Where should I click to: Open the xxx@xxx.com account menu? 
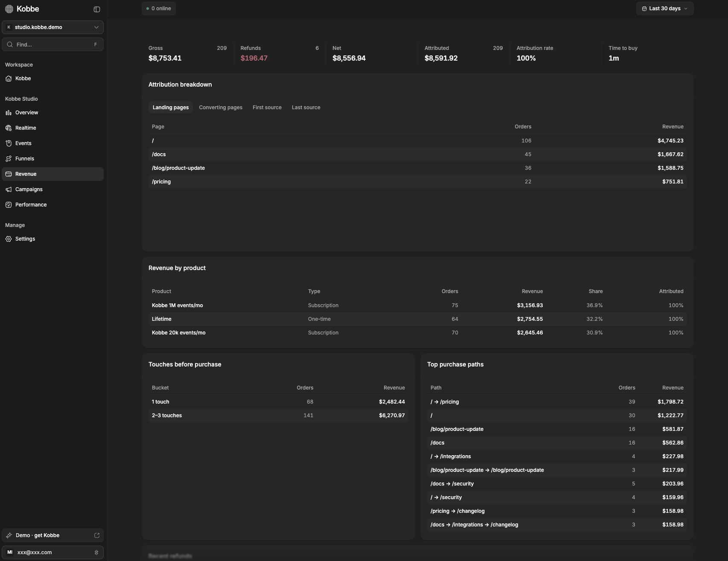click(x=53, y=552)
